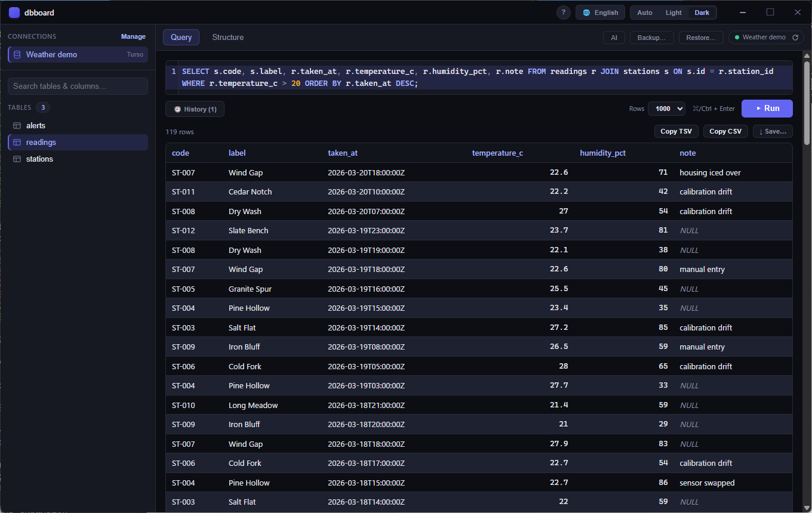Open the alerts table

coord(78,126)
